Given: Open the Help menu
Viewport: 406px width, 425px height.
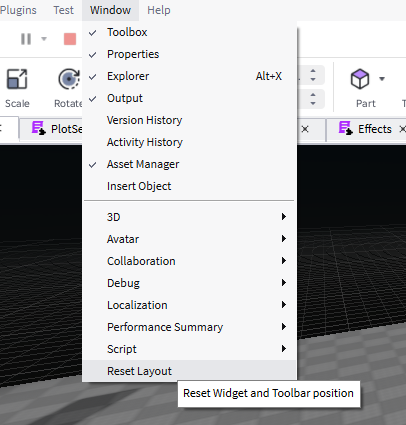Looking at the screenshot, I should [x=159, y=10].
